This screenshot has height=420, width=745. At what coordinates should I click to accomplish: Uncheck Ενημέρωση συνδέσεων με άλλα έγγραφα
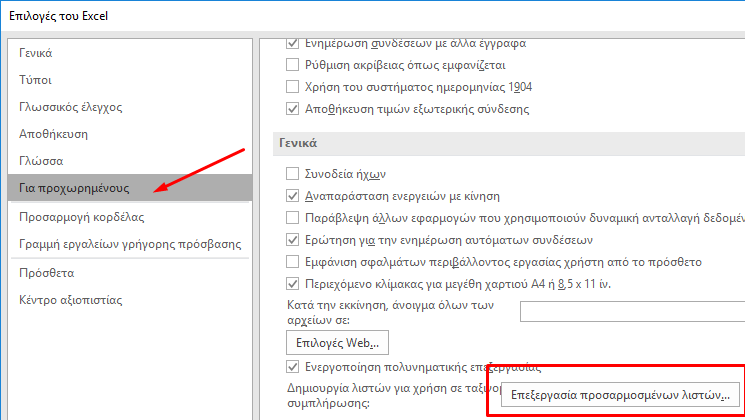tap(293, 43)
